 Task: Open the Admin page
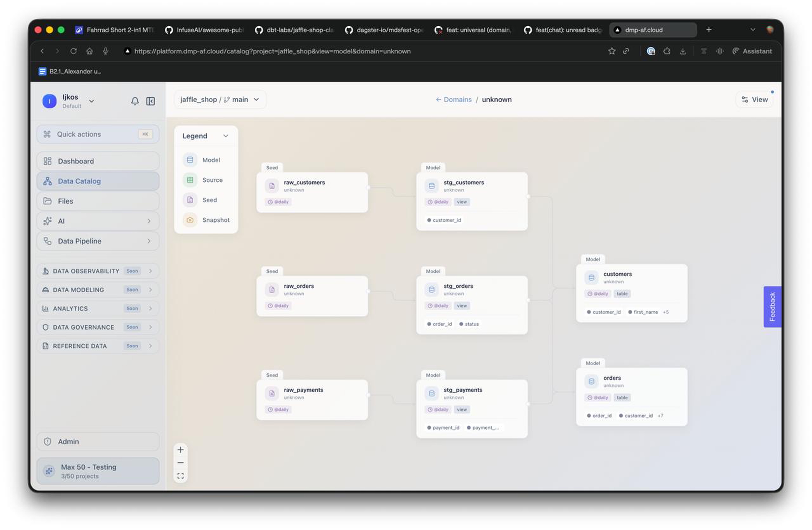tap(98, 442)
